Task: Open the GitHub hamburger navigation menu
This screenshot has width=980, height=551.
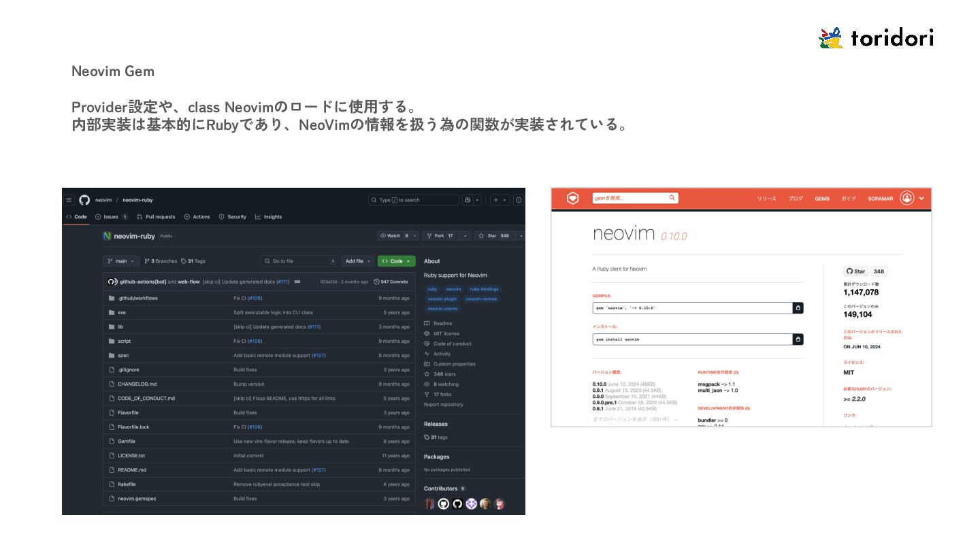Action: click(x=69, y=200)
